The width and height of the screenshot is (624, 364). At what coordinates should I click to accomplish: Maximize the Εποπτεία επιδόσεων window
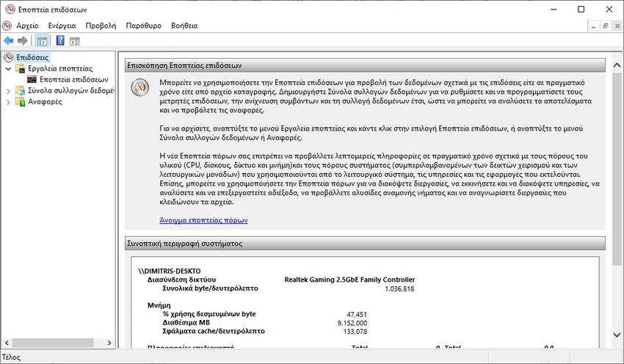(x=581, y=9)
